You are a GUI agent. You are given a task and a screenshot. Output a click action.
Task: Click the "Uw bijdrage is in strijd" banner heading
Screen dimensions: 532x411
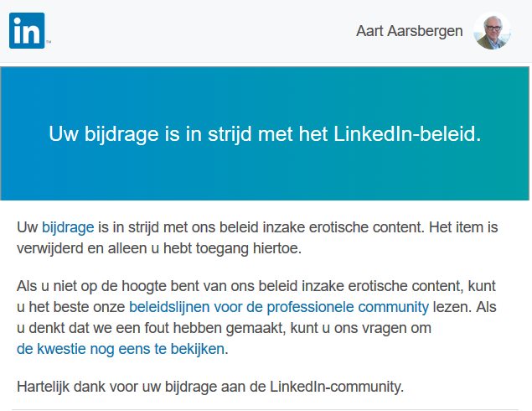pos(168,133)
